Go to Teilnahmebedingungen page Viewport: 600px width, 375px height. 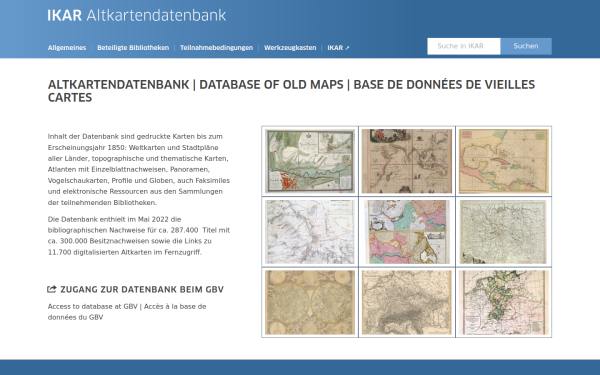pyautogui.click(x=217, y=48)
